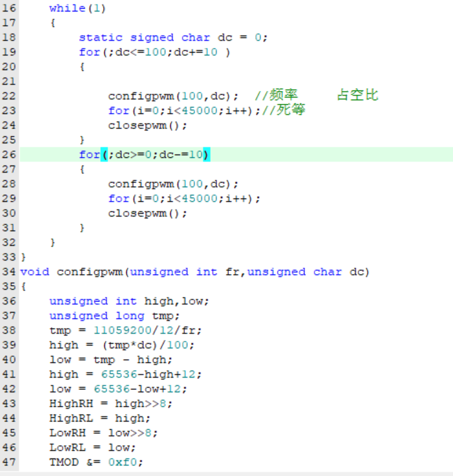The width and height of the screenshot is (453, 476).
Task: Select the static signed char dc declaration
Action: pyautogui.click(x=173, y=37)
